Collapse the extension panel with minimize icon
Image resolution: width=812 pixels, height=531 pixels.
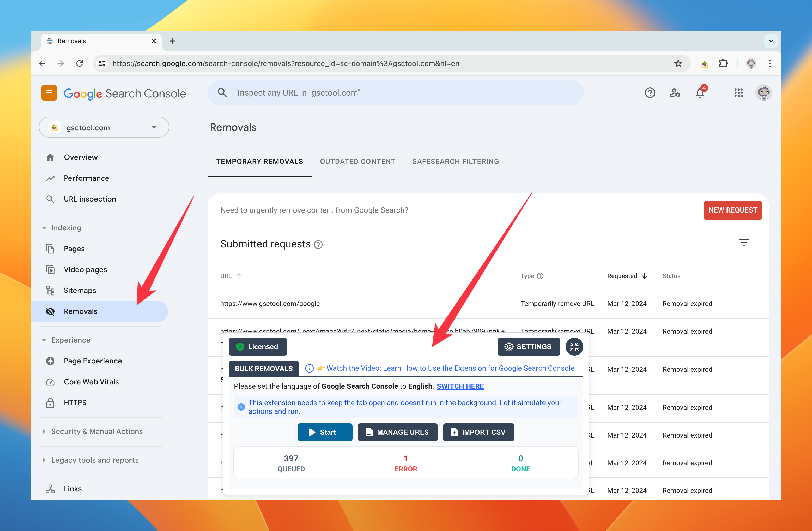tap(574, 347)
